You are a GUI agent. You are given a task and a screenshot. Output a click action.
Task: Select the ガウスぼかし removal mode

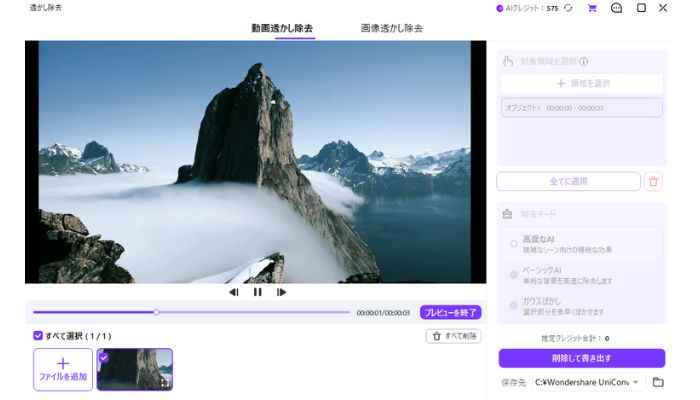coord(513,306)
